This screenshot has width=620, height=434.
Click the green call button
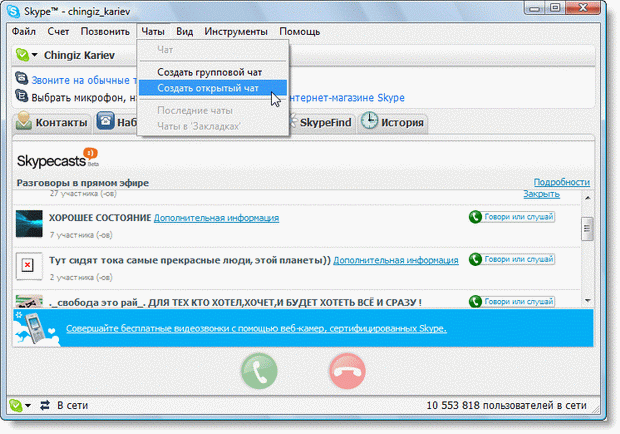click(x=259, y=371)
